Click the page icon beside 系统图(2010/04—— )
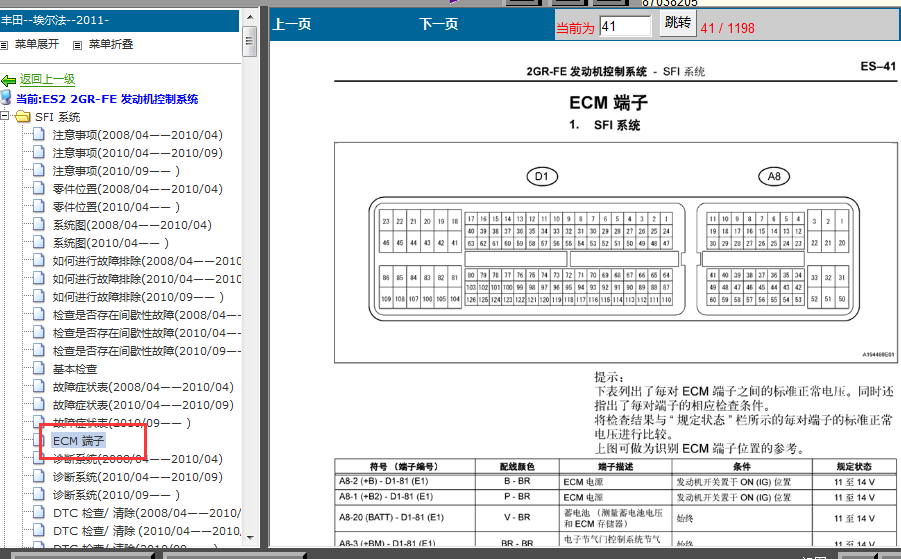Screen dimensions: 901x559 tap(38, 242)
